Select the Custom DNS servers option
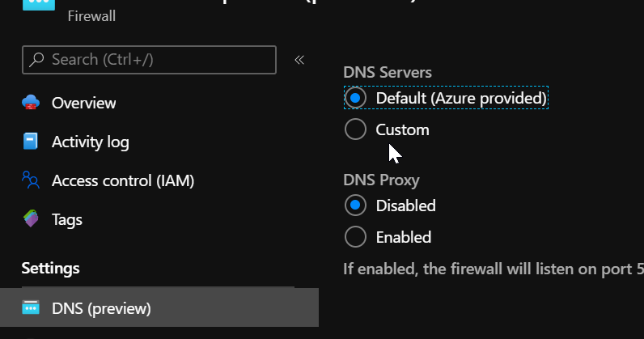This screenshot has width=644, height=339. 355,129
